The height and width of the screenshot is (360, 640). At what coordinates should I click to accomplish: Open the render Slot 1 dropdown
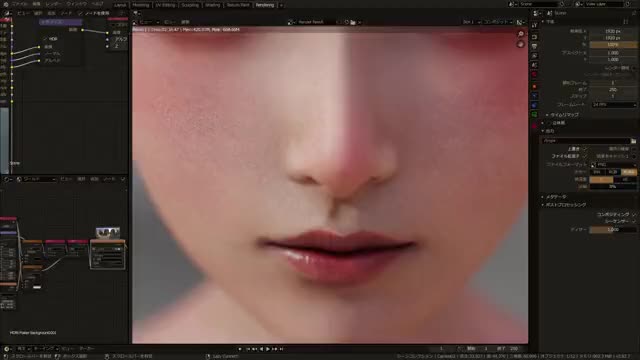471,22
